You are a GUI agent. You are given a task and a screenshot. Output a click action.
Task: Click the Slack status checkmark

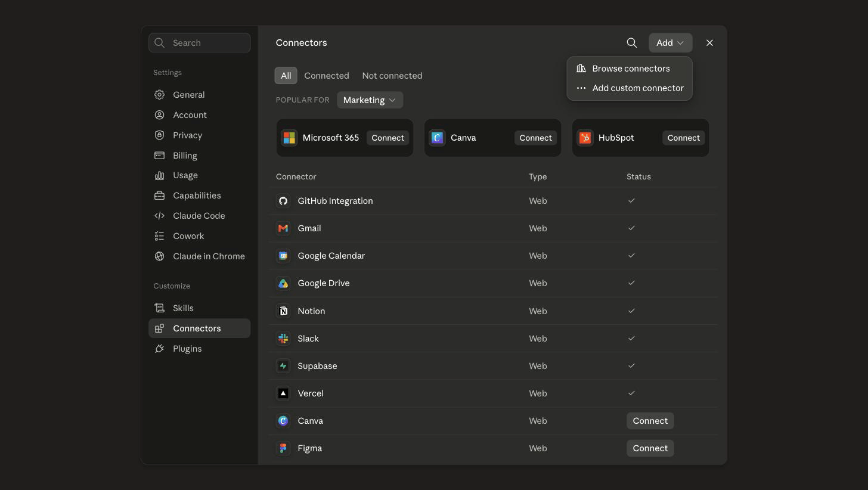point(631,339)
